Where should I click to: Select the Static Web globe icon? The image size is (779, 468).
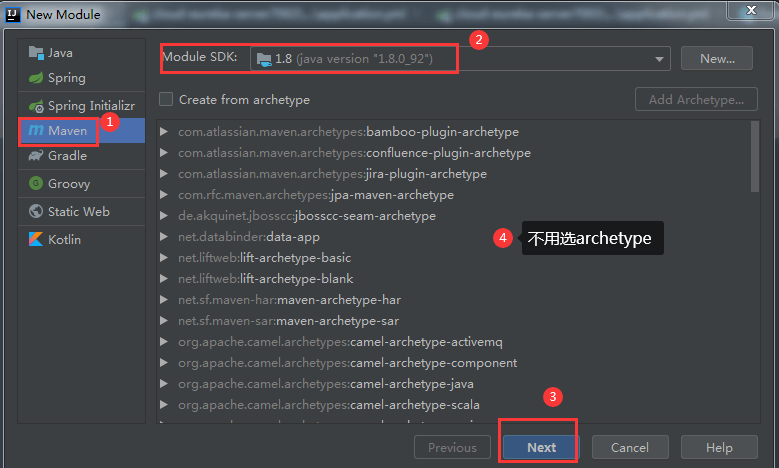pos(36,211)
